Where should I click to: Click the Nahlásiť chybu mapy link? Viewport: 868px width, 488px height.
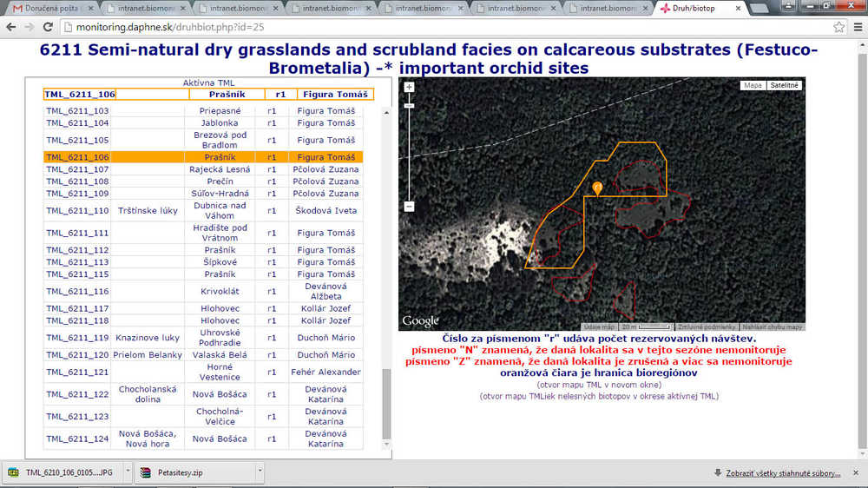(x=773, y=326)
